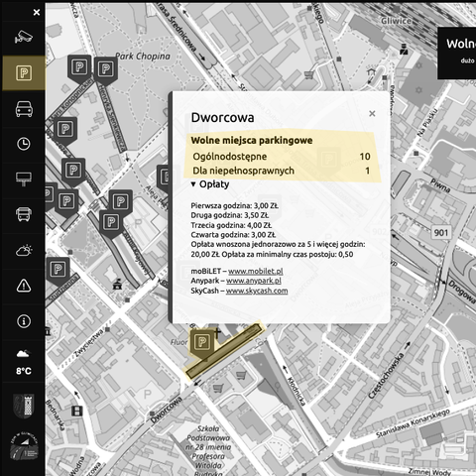The width and height of the screenshot is (476, 476).
Task: Click the Park Chopina map label
Action: click(x=143, y=57)
